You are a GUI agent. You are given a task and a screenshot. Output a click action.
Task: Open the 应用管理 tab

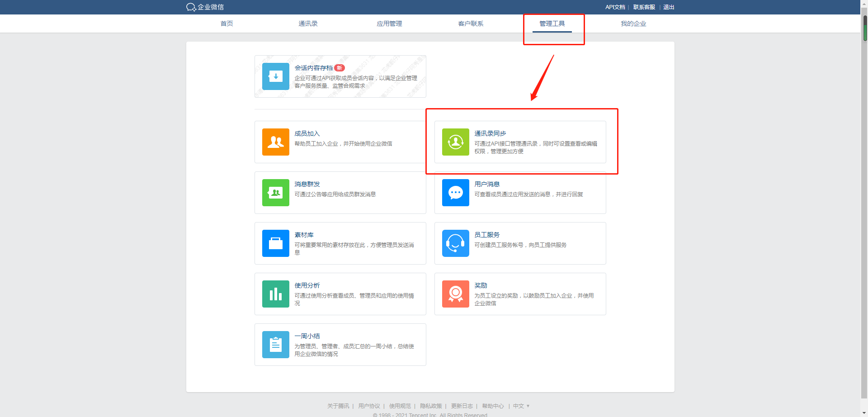389,23
